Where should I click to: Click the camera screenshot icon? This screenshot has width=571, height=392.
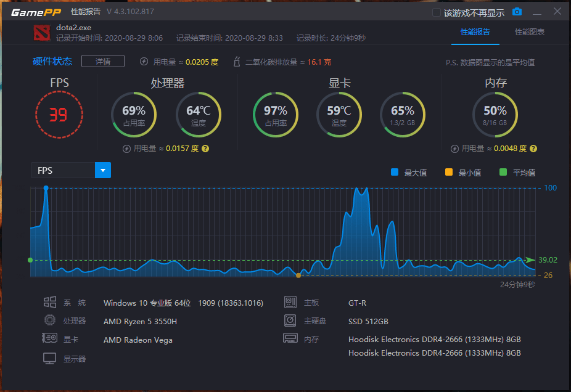517,12
